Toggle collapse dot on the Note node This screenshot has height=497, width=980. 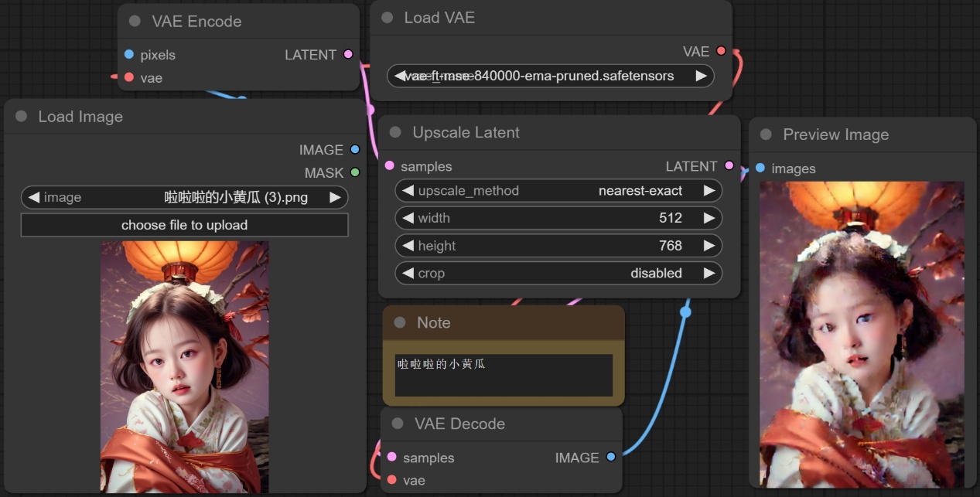pyautogui.click(x=400, y=322)
